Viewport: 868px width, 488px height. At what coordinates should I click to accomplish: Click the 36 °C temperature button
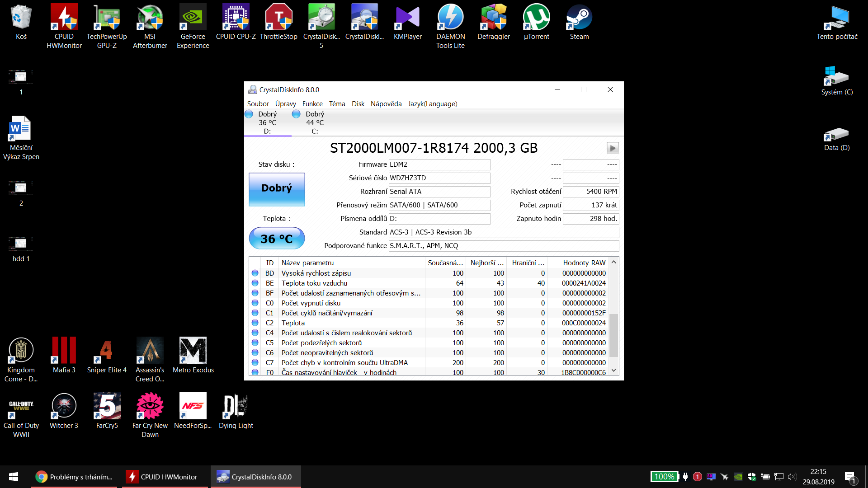[277, 239]
